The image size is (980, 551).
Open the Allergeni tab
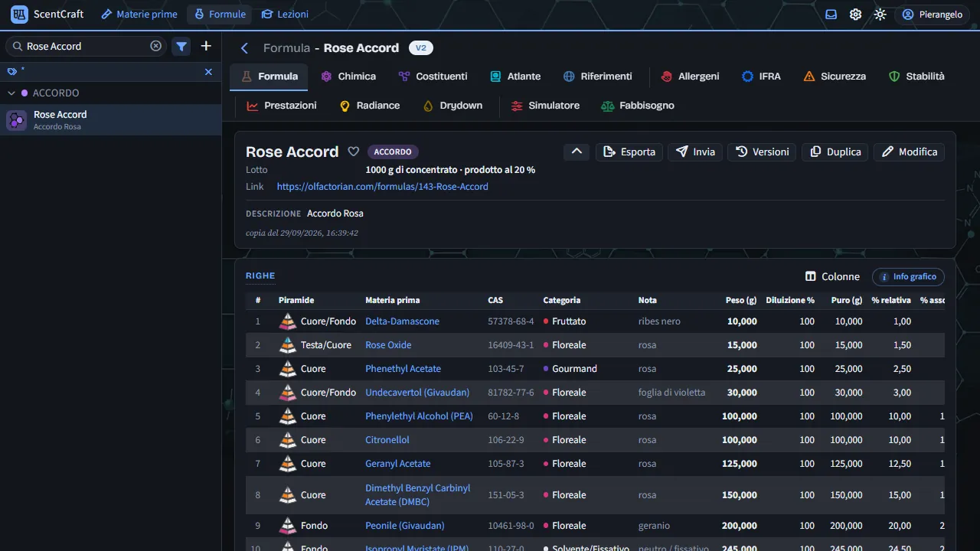690,77
